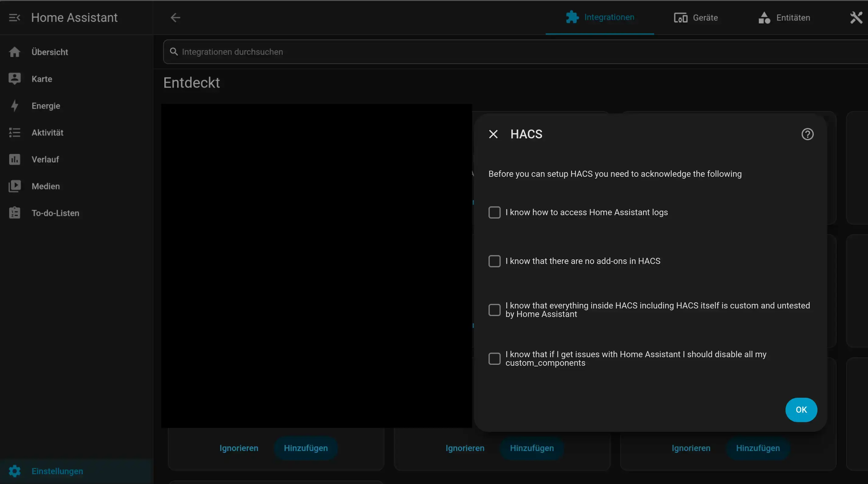
Task: Close the HACS dialog
Action: [493, 134]
